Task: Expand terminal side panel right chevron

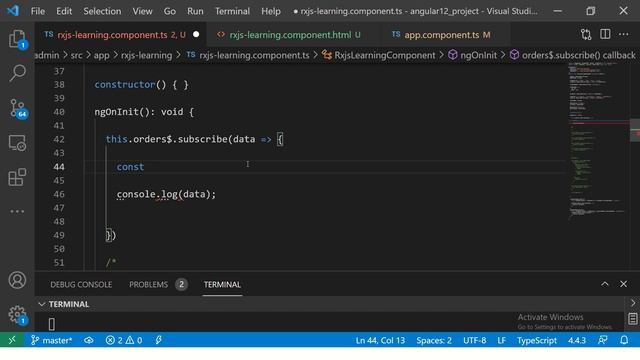Action: click(633, 303)
